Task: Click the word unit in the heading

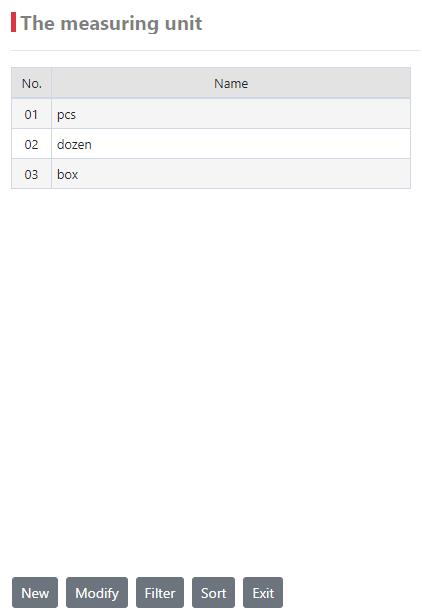Action: (x=183, y=23)
